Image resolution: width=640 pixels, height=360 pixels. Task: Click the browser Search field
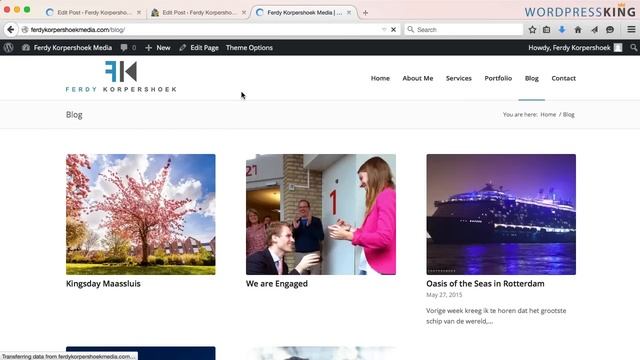click(464, 29)
